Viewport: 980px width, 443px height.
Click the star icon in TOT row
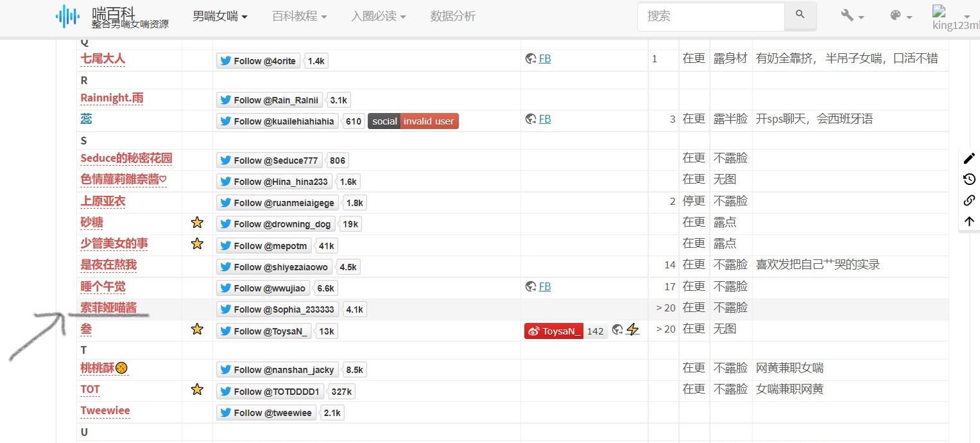click(197, 389)
